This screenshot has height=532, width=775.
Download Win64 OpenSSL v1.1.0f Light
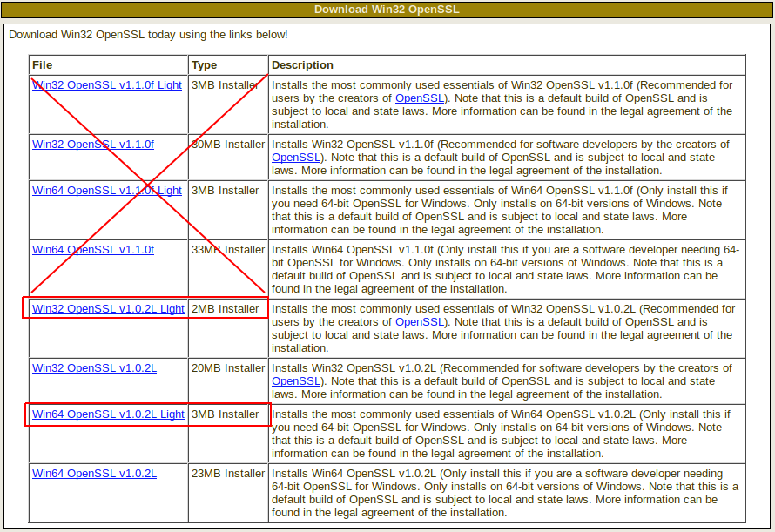[x=107, y=191]
